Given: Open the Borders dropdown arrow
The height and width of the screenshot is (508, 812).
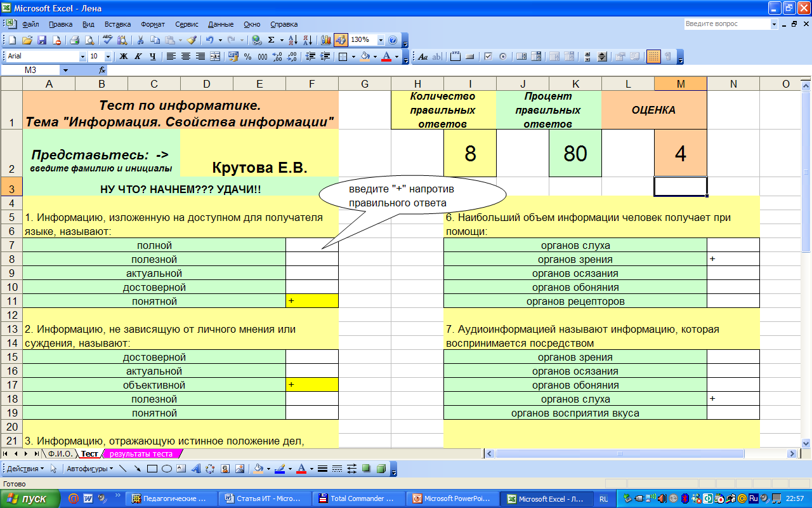Looking at the screenshot, I should point(353,57).
